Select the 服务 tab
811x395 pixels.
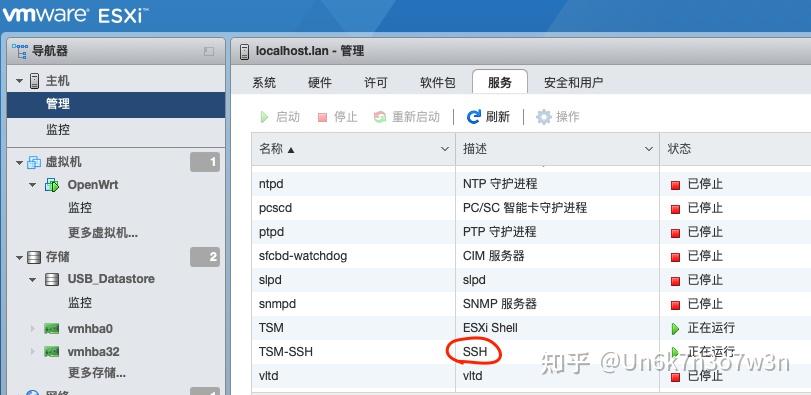click(x=500, y=82)
